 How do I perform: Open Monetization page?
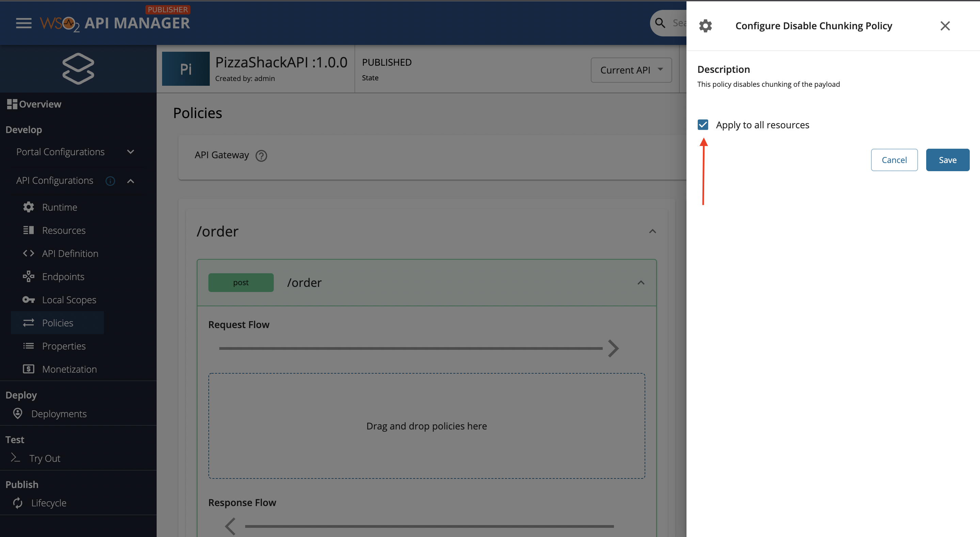pos(69,369)
